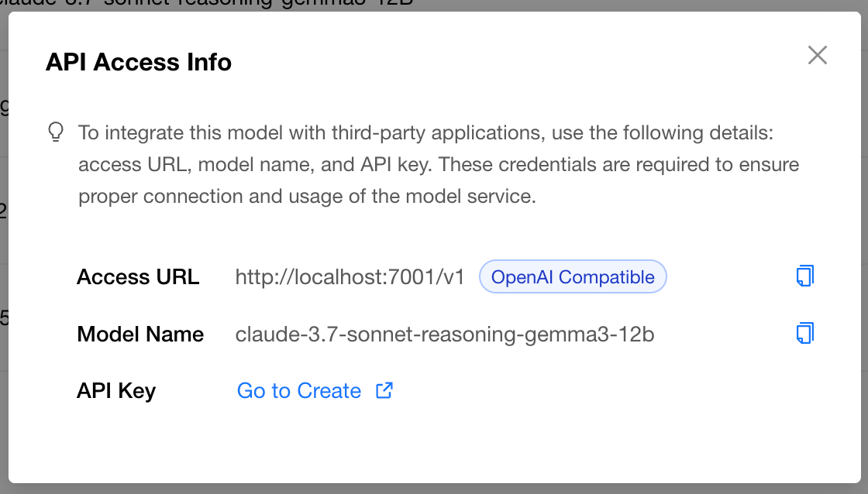Screen dimensions: 868x494
Task: Click the OpenAI Compatible tag
Action: pos(573,276)
